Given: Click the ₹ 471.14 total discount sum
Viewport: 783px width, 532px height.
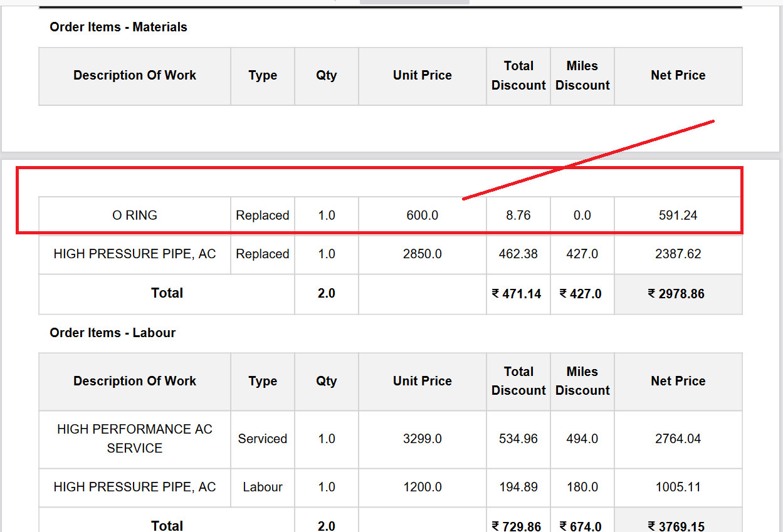Looking at the screenshot, I should coord(517,294).
